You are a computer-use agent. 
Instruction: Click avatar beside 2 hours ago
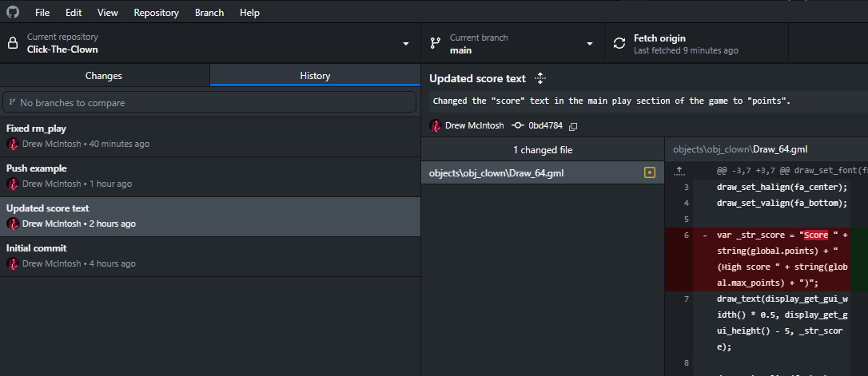12,224
